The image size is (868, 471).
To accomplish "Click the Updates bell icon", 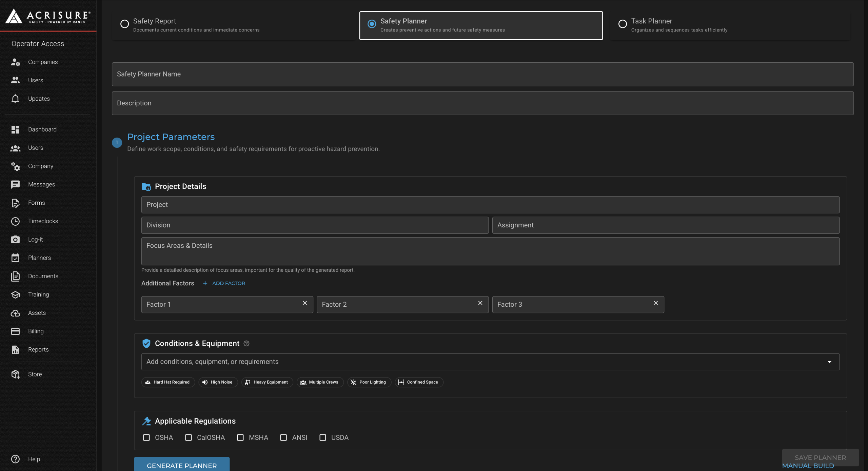I will (15, 99).
